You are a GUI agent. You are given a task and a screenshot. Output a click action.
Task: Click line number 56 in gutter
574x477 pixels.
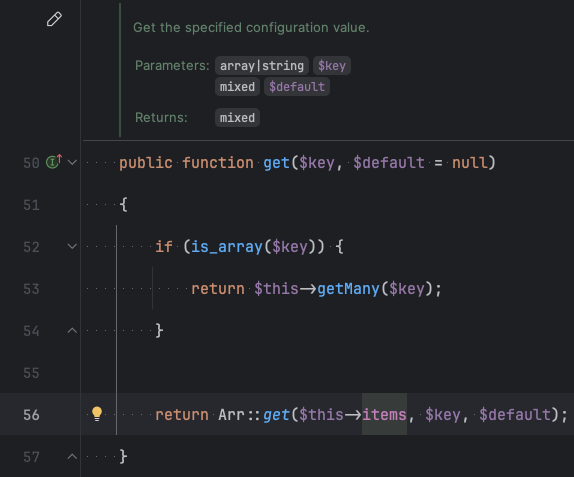click(x=31, y=415)
